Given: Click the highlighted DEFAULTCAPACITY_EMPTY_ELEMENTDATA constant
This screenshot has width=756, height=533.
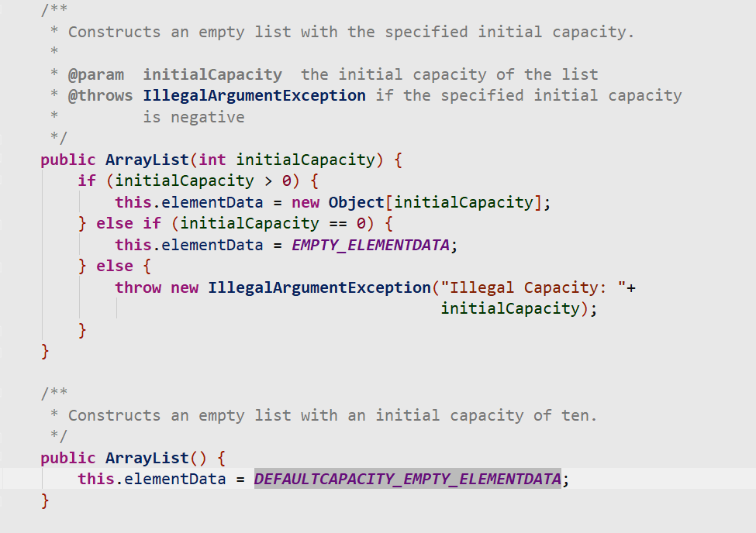Looking at the screenshot, I should click(x=407, y=479).
